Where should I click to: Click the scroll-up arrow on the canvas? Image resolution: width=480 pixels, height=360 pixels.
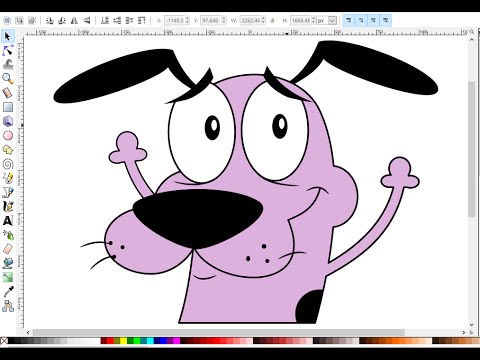471,40
